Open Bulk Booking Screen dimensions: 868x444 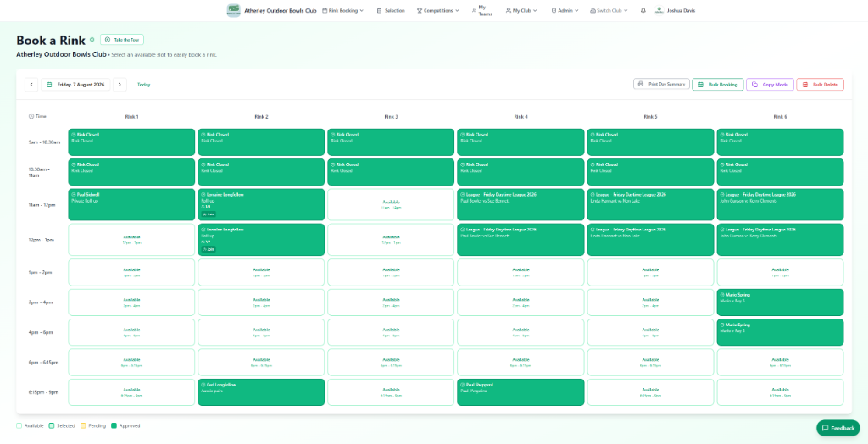click(x=717, y=85)
